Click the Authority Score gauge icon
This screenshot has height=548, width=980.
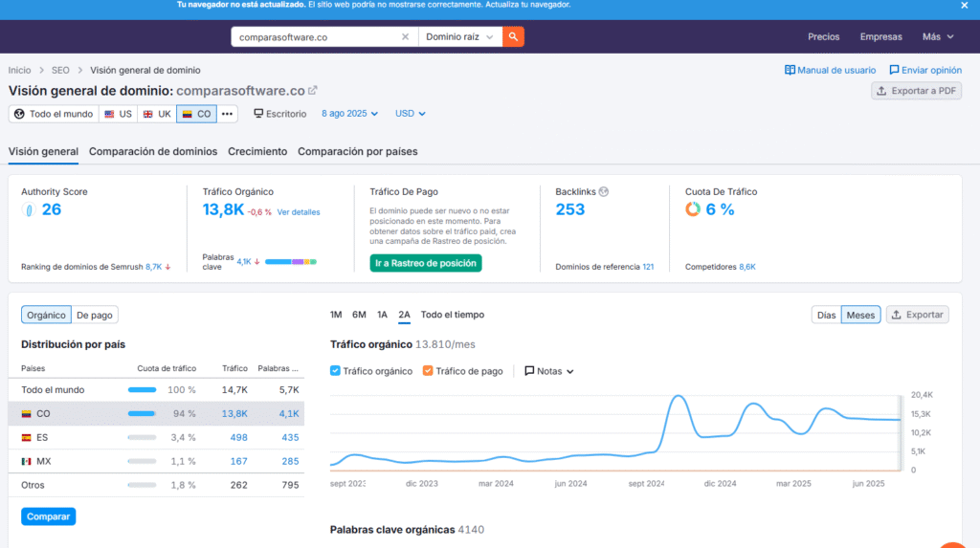click(28, 210)
